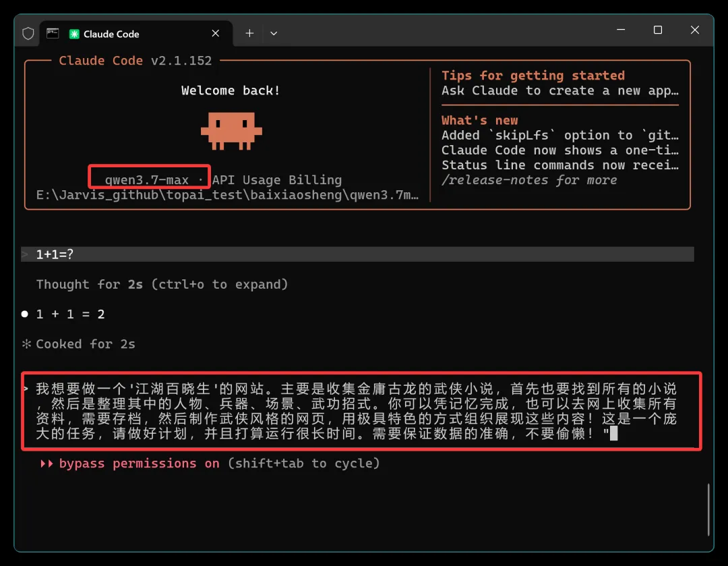The height and width of the screenshot is (566, 728).
Task: Maximize the terminal window
Action: [x=658, y=30]
